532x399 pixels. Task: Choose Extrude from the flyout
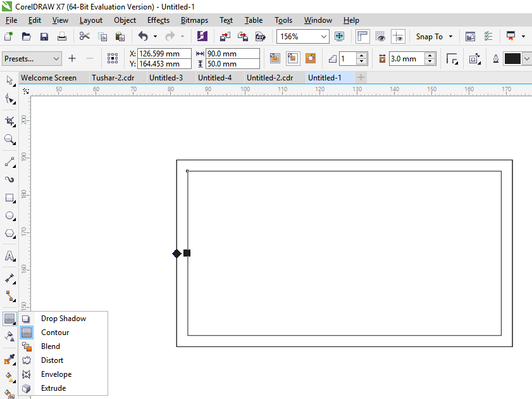pyautogui.click(x=63, y=388)
